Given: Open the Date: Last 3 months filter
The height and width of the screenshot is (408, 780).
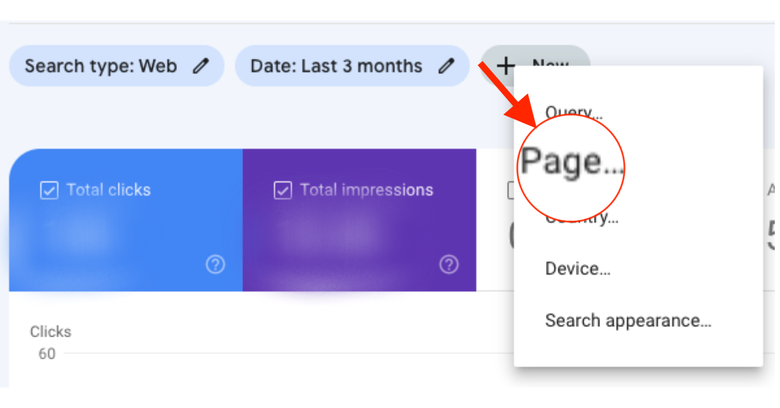Looking at the screenshot, I should (x=336, y=66).
